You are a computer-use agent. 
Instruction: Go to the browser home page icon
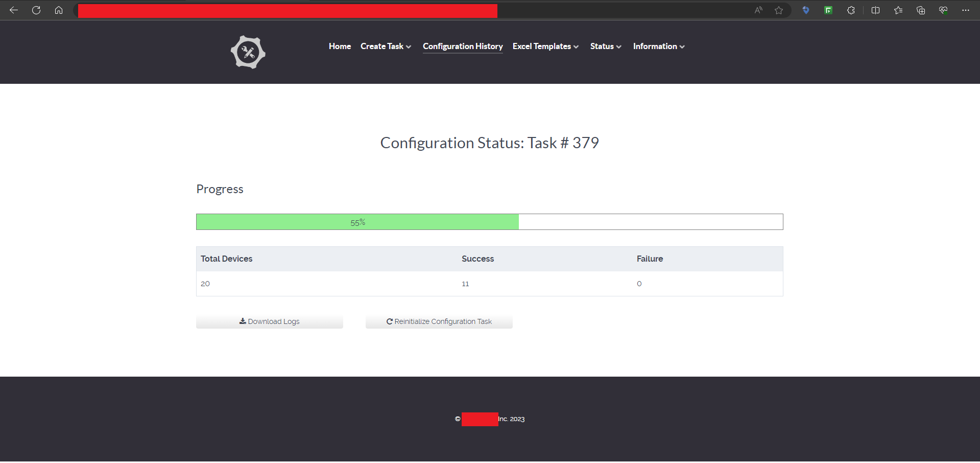pyautogui.click(x=59, y=10)
